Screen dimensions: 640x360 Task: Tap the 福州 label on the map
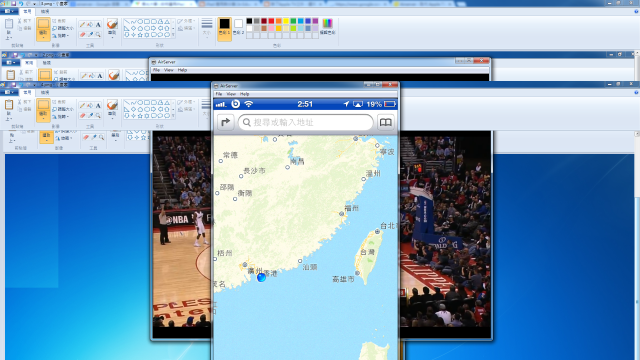[x=351, y=208]
